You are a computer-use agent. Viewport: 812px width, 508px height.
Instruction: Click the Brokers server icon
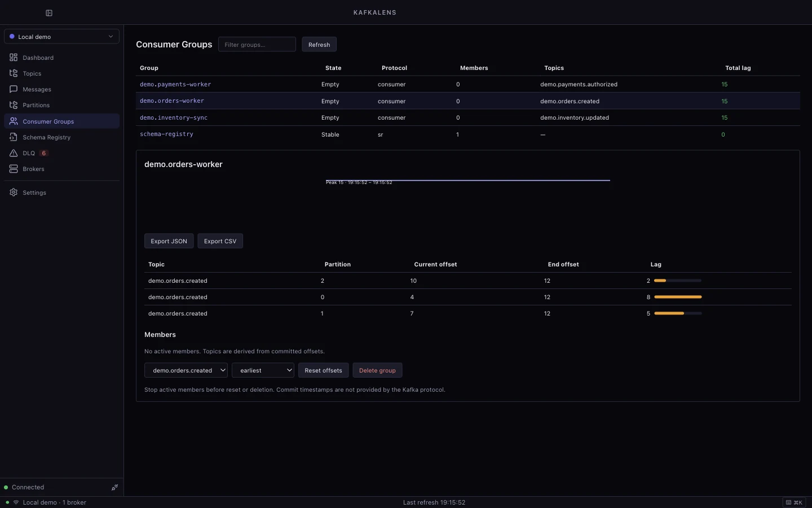pos(14,169)
